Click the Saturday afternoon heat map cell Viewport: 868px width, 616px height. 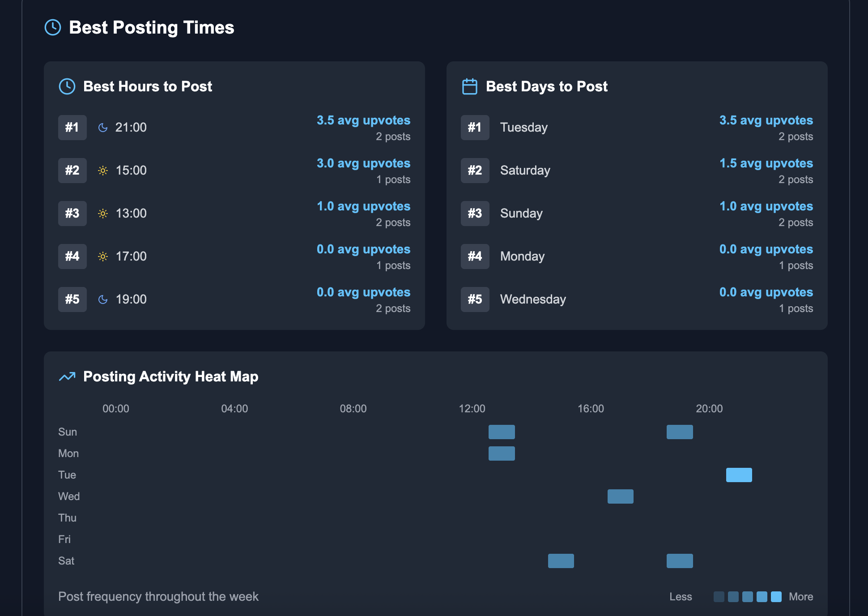pyautogui.click(x=561, y=560)
